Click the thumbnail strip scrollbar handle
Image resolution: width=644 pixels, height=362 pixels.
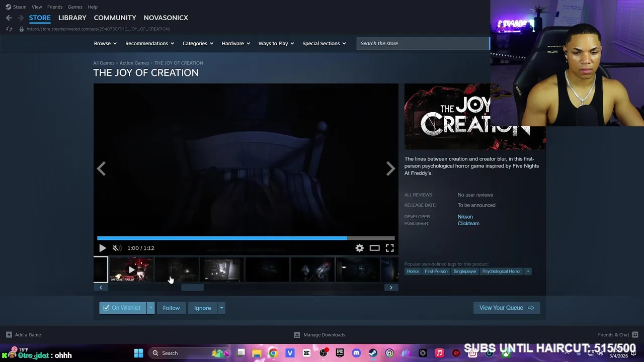tap(192, 287)
